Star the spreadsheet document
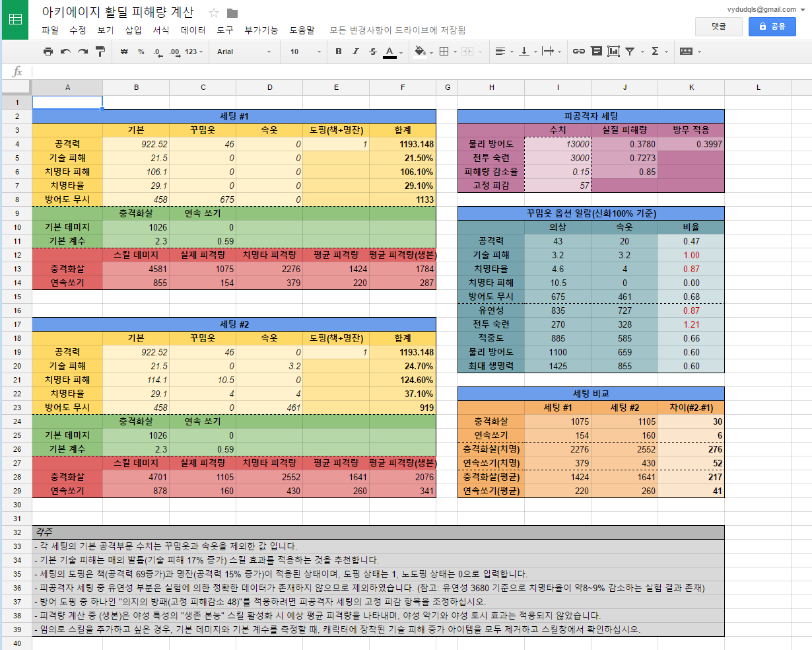812x650 pixels. pos(214,13)
